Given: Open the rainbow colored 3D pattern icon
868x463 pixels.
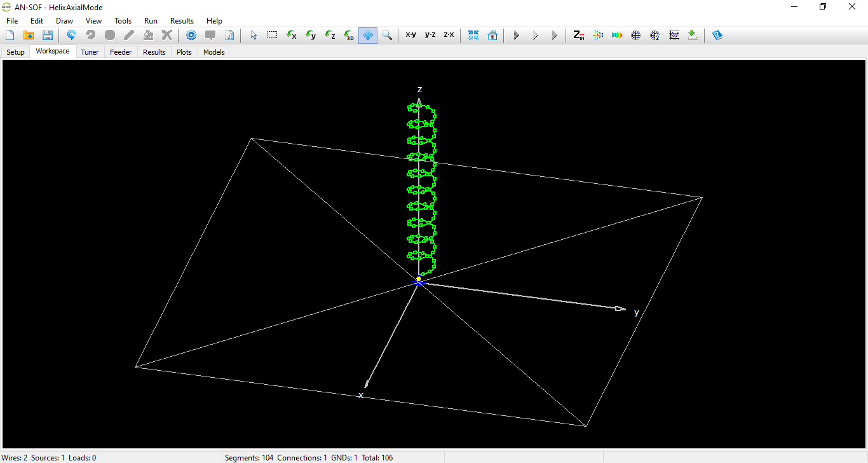Looking at the screenshot, I should pyautogui.click(x=616, y=35).
